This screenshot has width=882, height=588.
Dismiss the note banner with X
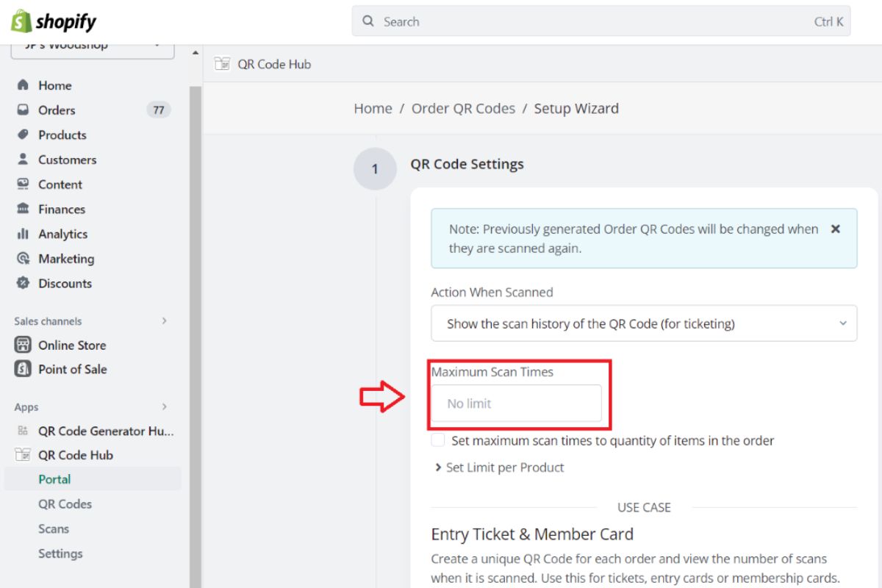click(x=835, y=229)
